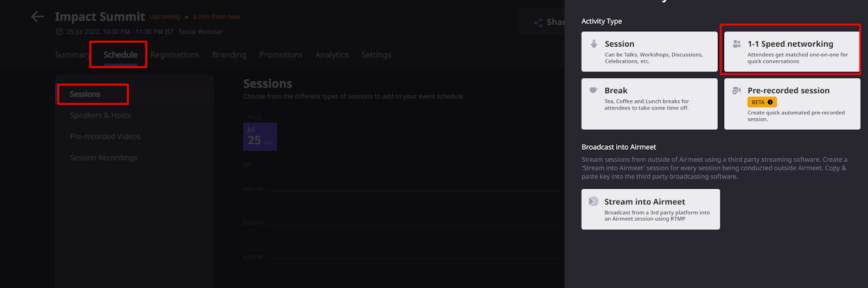Click the calendar icon beside event date
The width and height of the screenshot is (868, 288).
[x=59, y=32]
